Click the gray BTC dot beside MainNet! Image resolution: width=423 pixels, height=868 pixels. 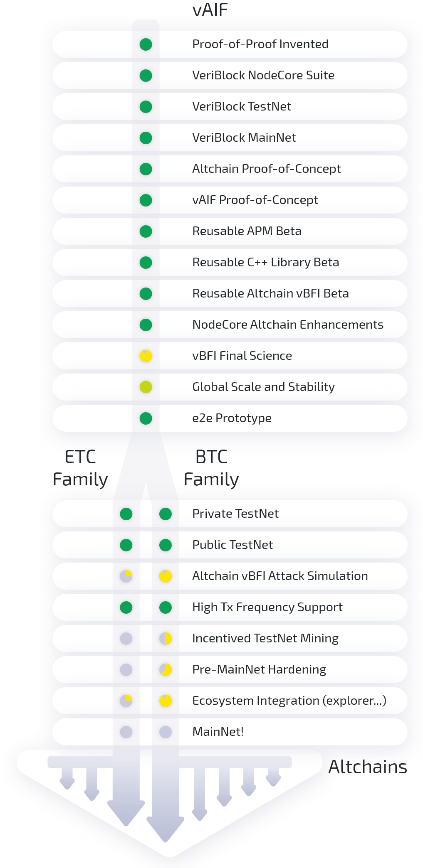coord(166,732)
